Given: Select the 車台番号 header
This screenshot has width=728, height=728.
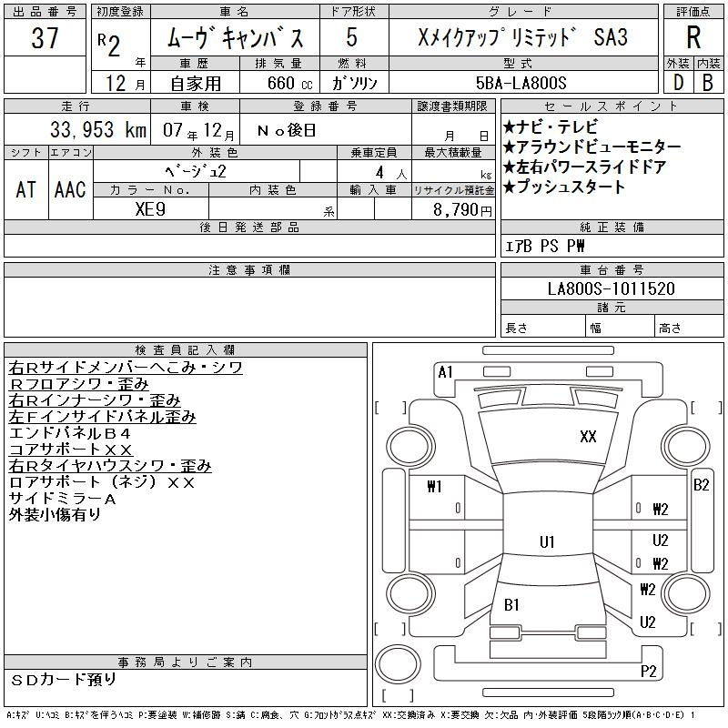Looking at the screenshot, I should pos(612,270).
